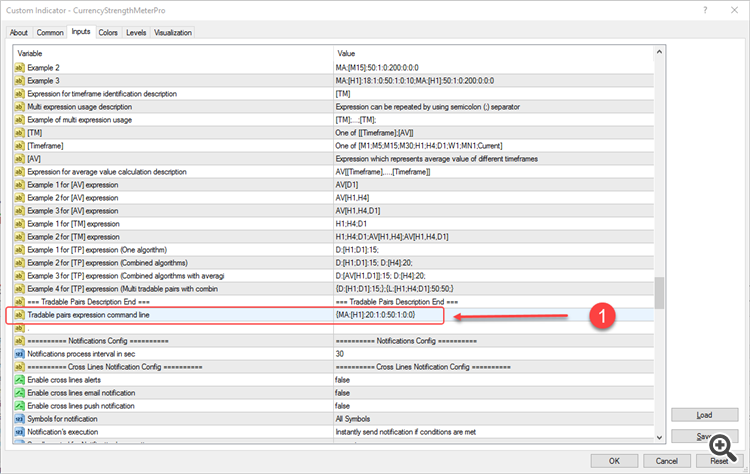Select Example 1 for [TM] expression row
Image resolution: width=750 pixels, height=474 pixels.
pos(334,224)
